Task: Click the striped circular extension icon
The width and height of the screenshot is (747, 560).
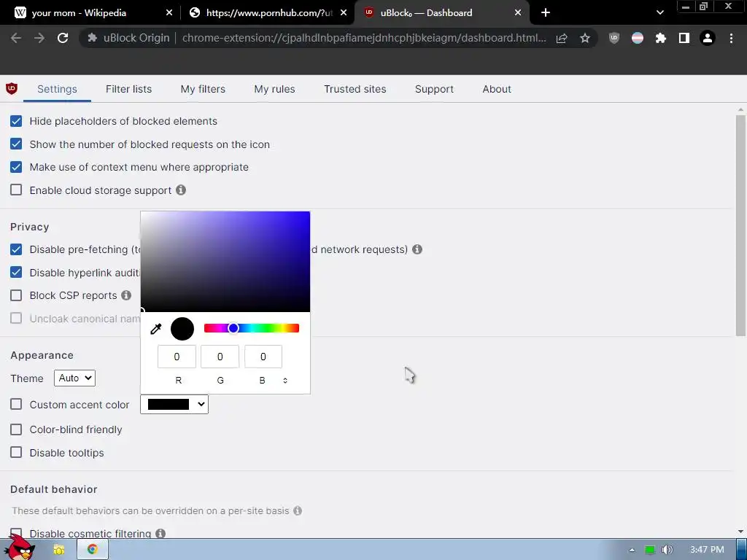Action: click(638, 38)
